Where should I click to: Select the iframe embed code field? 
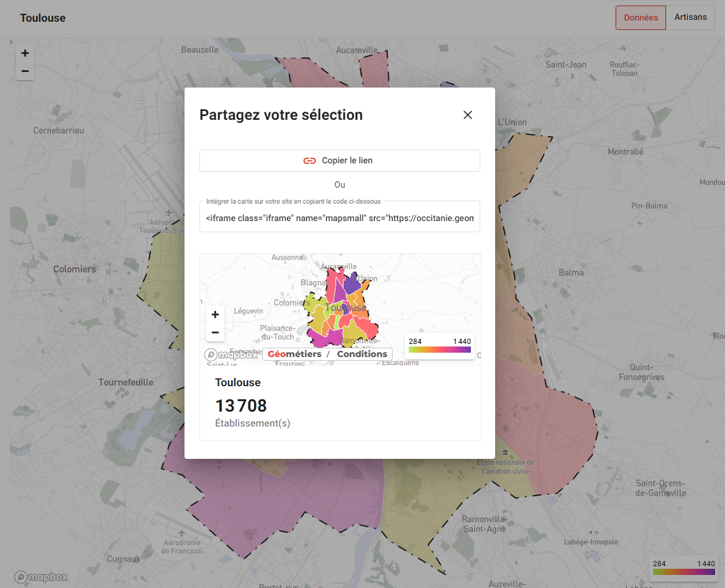coord(339,218)
